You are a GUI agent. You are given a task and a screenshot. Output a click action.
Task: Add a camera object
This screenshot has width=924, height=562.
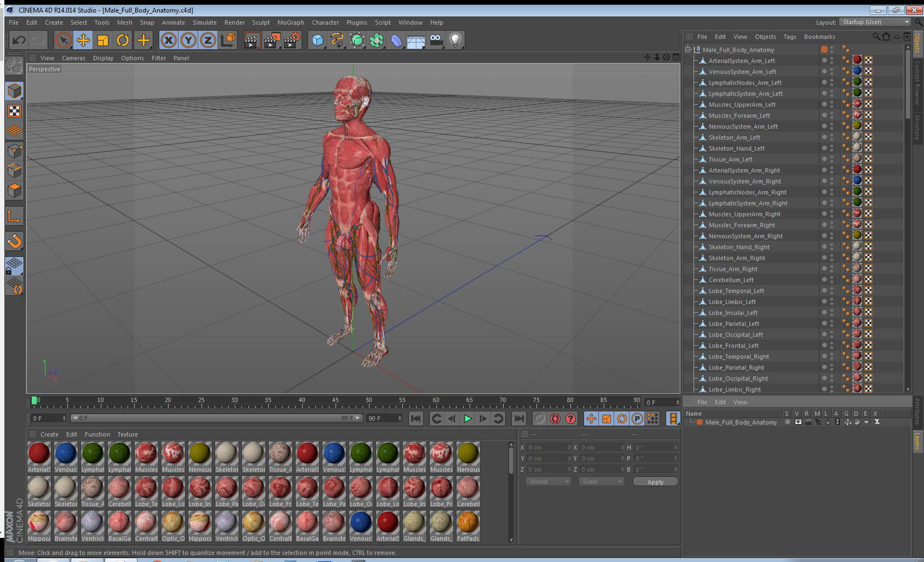pyautogui.click(x=436, y=40)
